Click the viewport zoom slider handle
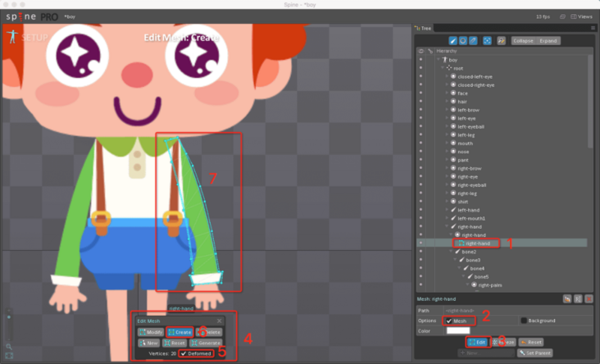This screenshot has width=600, height=364. pos(9,317)
